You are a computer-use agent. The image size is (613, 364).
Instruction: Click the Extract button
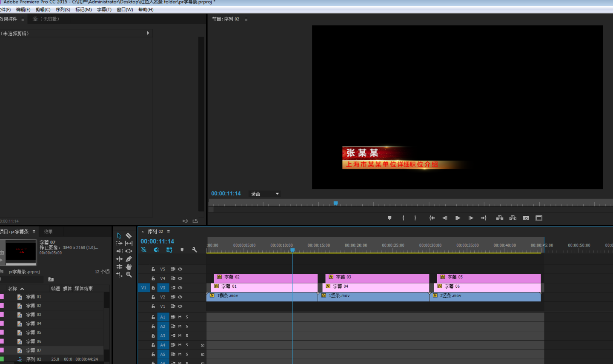(513, 218)
